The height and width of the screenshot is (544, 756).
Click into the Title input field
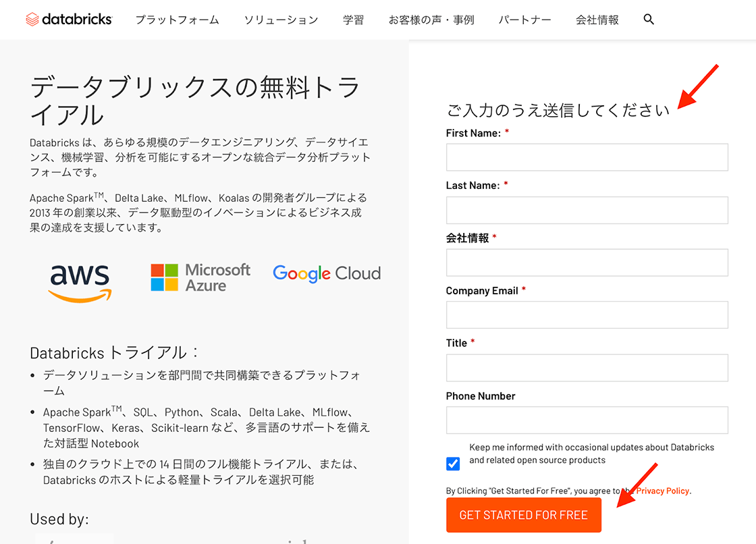coord(587,368)
